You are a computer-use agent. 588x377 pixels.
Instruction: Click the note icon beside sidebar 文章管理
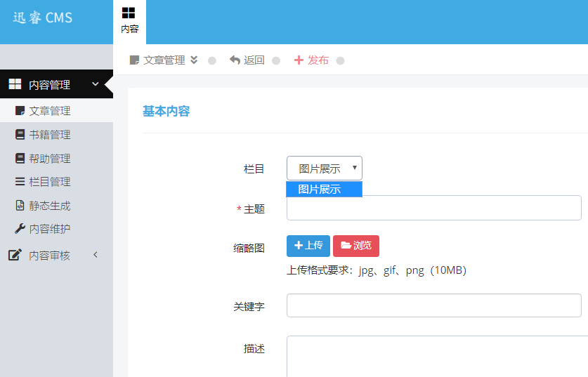coord(20,110)
